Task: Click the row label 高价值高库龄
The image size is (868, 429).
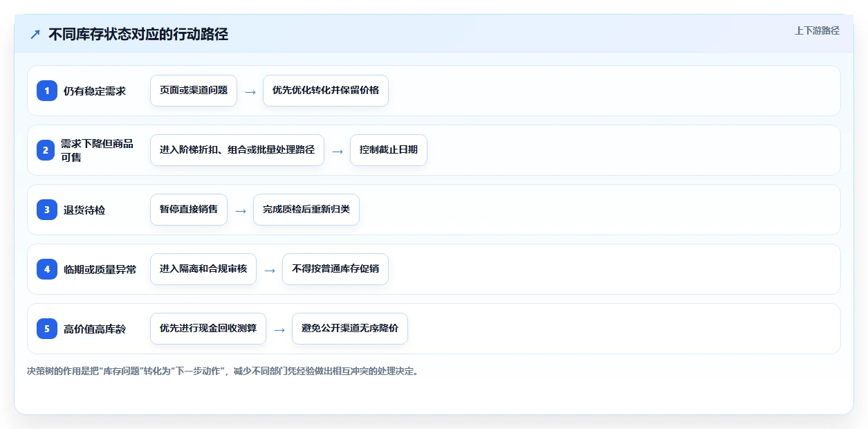Action: pyautogui.click(x=95, y=329)
